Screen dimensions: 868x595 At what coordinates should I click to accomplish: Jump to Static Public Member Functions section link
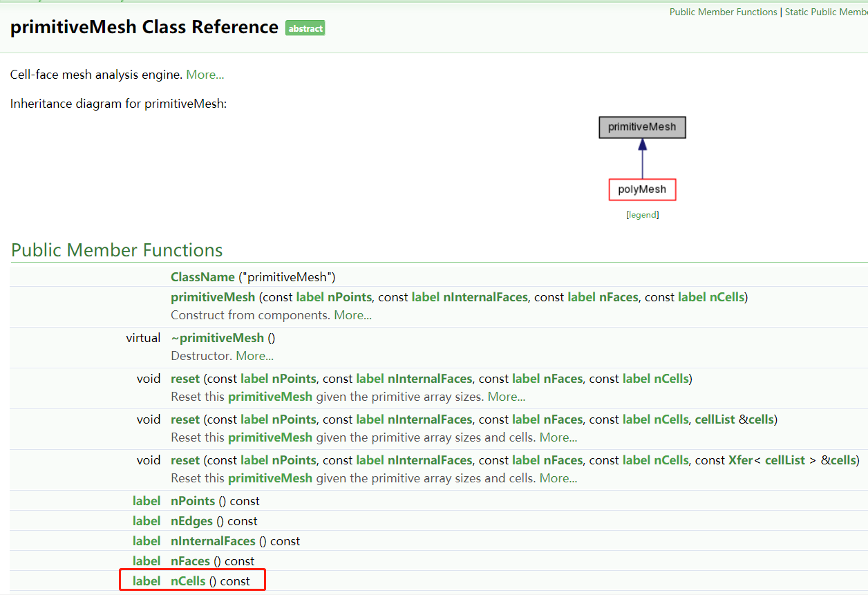tap(825, 12)
